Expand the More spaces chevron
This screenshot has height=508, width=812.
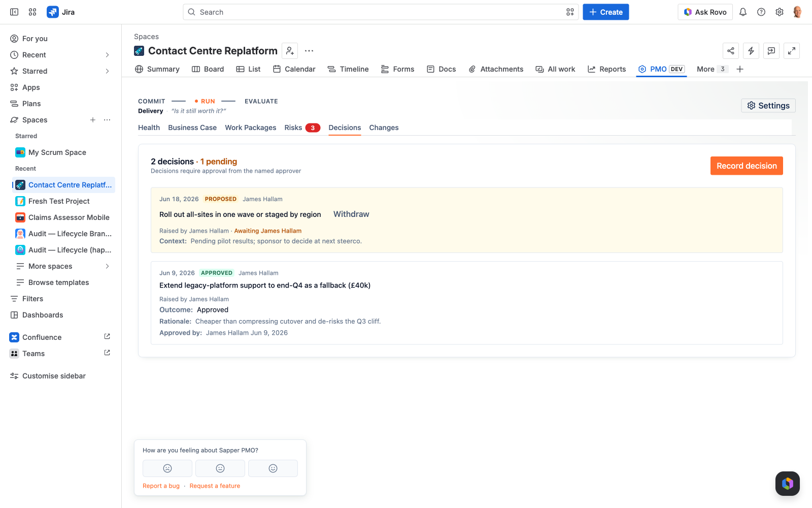(x=107, y=266)
